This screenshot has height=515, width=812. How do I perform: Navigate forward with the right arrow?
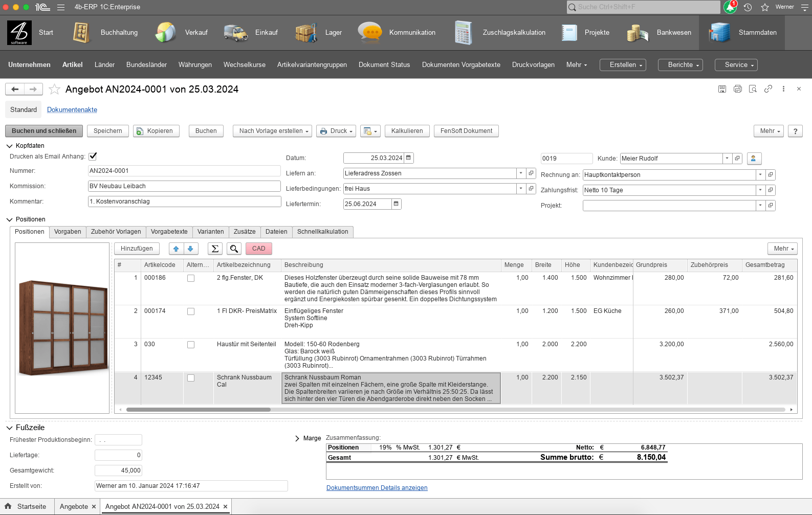point(33,89)
